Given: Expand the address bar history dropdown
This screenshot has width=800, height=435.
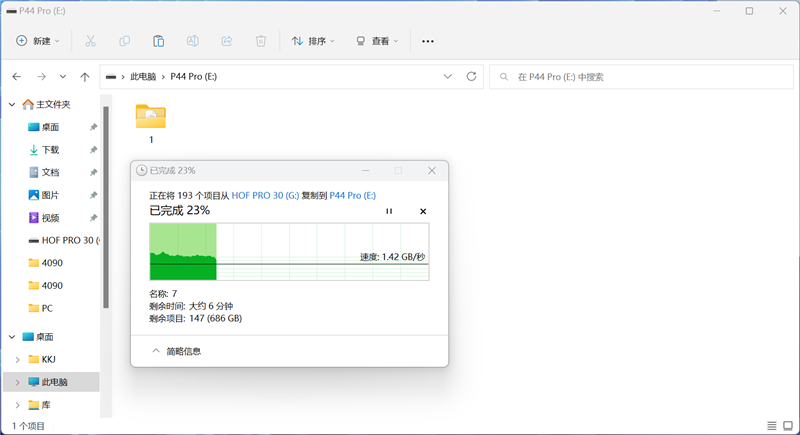Looking at the screenshot, I should pyautogui.click(x=447, y=76).
